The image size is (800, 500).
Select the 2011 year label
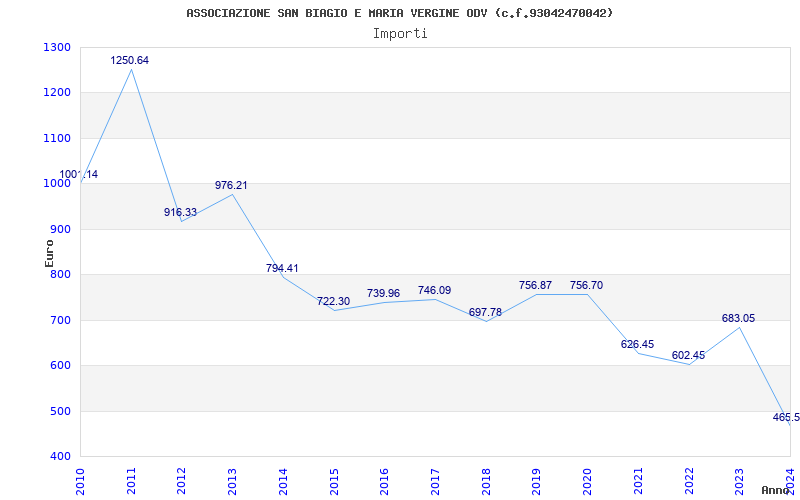pos(131,482)
